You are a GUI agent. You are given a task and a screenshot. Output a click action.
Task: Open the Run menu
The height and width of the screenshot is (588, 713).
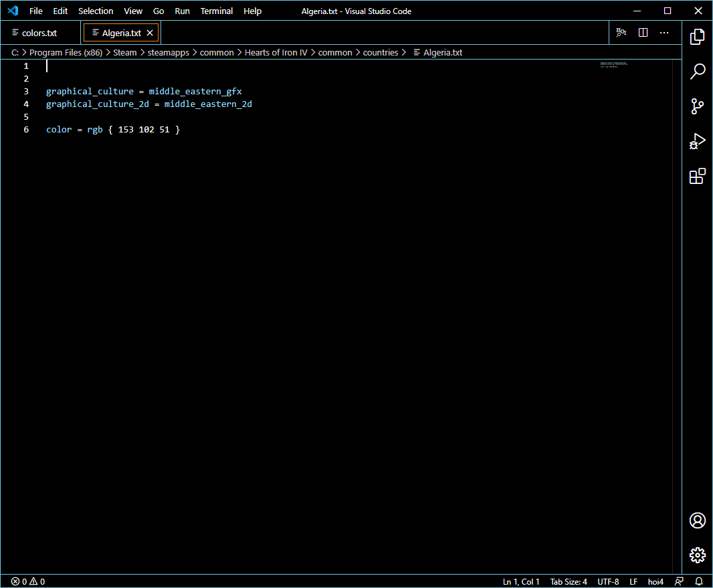point(182,11)
